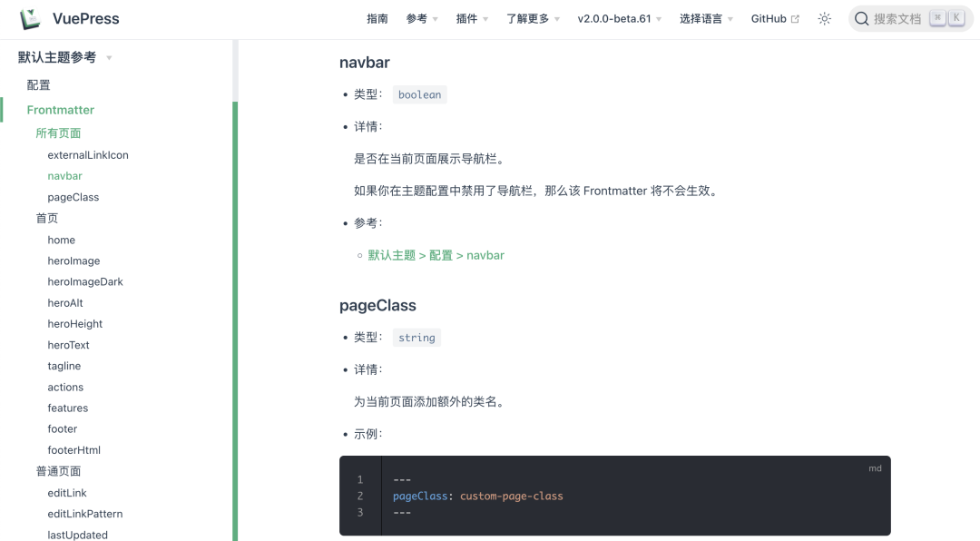Toggle the light/dark color mode

pyautogui.click(x=824, y=19)
